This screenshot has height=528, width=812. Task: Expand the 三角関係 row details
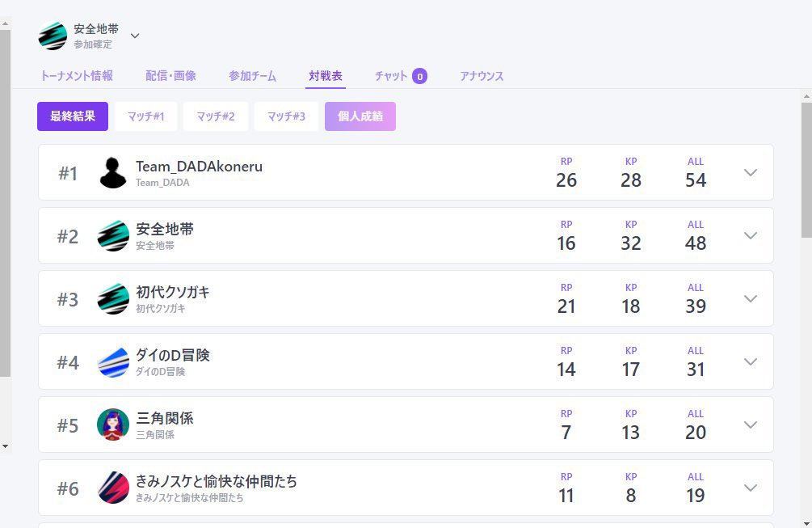751,425
